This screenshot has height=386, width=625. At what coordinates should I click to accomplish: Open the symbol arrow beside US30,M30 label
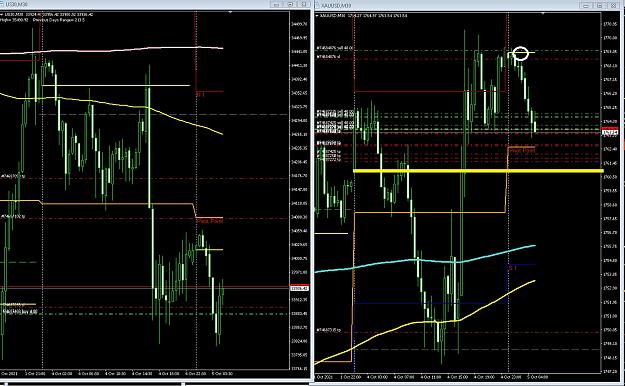[1, 15]
